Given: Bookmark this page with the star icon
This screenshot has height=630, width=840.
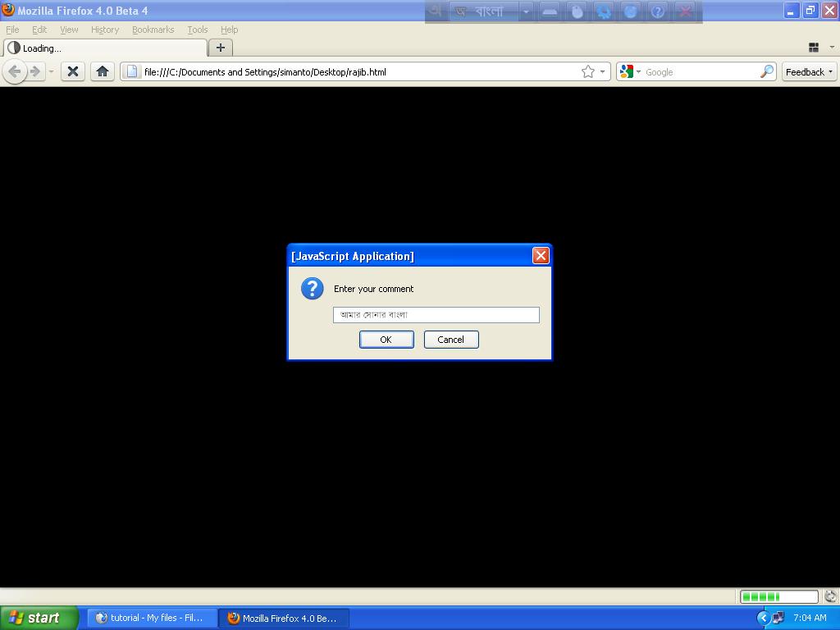Looking at the screenshot, I should (x=588, y=71).
